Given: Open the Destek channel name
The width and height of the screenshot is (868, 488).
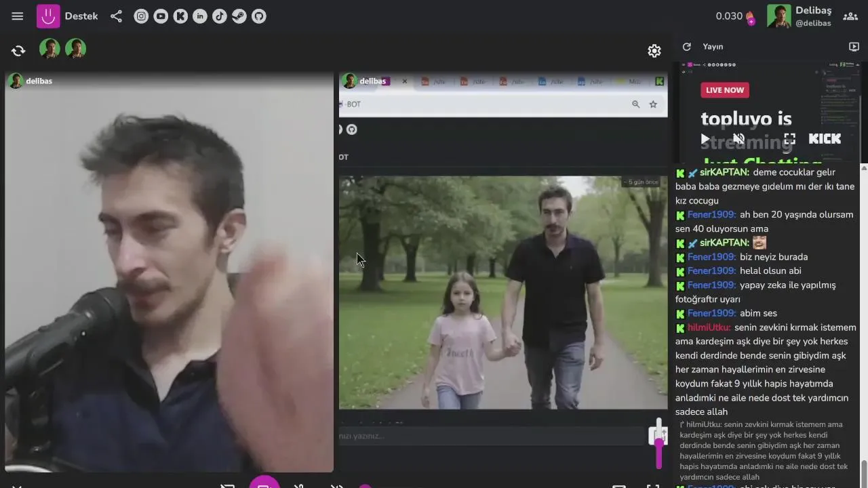Looking at the screenshot, I should coord(81,16).
